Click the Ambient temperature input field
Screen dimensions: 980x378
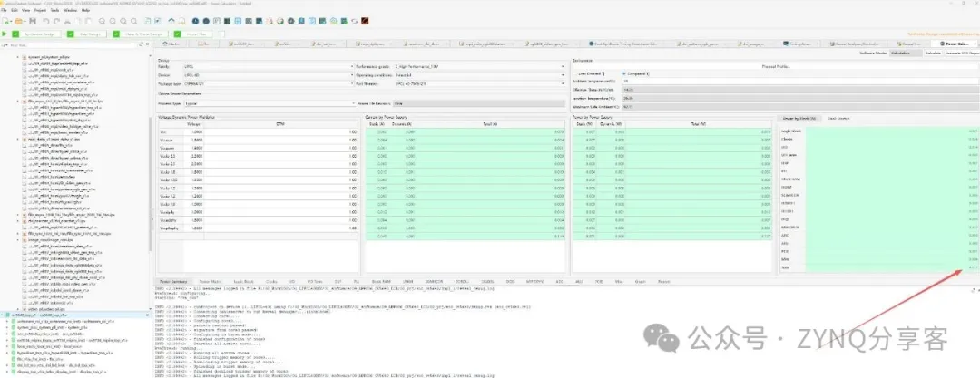click(x=800, y=82)
